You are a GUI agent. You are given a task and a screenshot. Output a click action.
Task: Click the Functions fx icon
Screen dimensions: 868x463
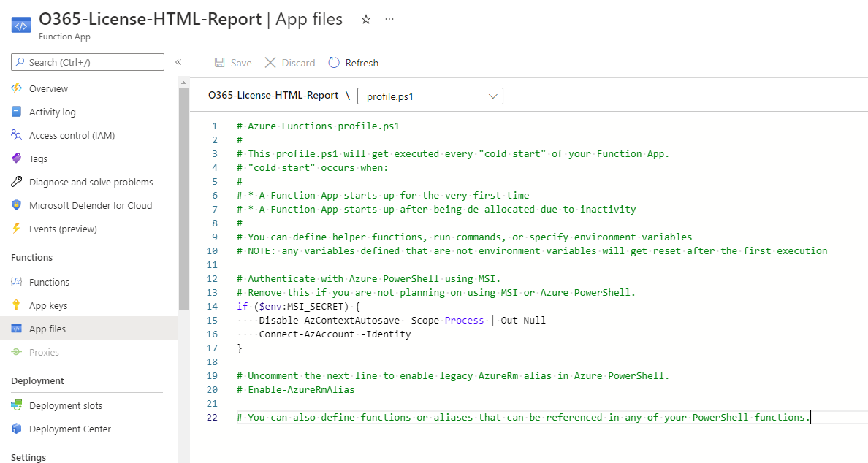[x=17, y=282]
